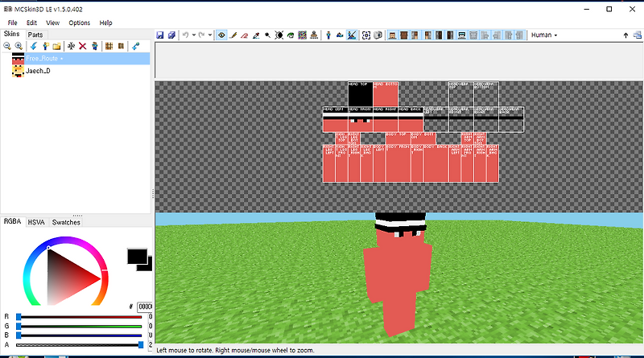Click the red R channel slider
This screenshot has height=358, width=644.
click(79, 316)
